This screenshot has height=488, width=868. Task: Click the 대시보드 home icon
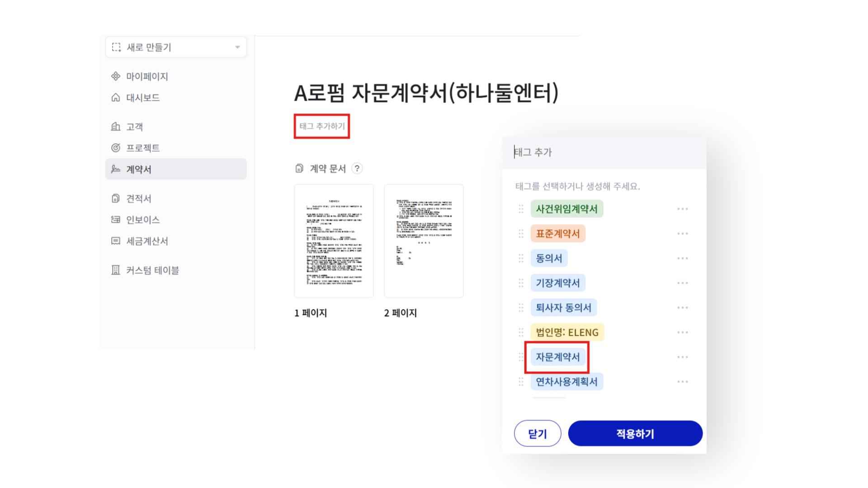pyautogui.click(x=116, y=97)
